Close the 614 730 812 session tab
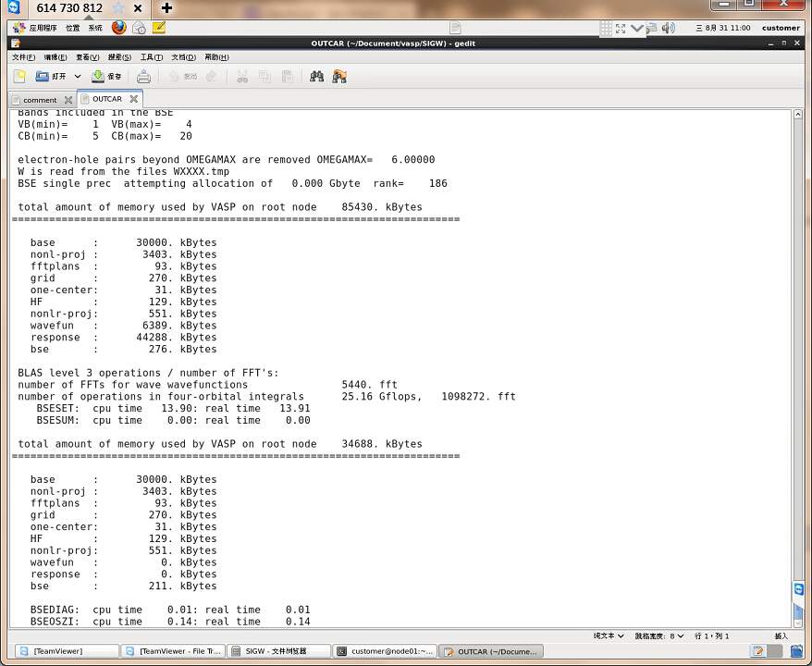The width and height of the screenshot is (812, 666). point(138,8)
